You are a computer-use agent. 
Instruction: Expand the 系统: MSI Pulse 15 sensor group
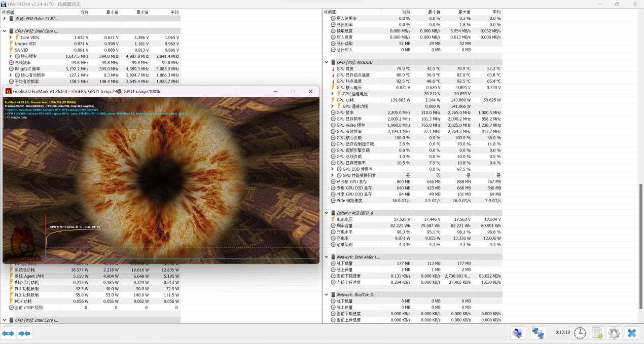click(x=5, y=18)
